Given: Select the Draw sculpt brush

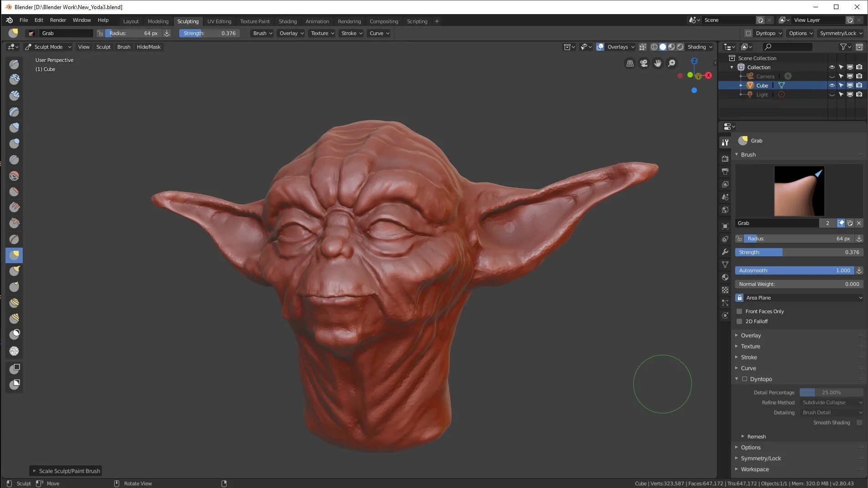Looking at the screenshot, I should pos(14,65).
